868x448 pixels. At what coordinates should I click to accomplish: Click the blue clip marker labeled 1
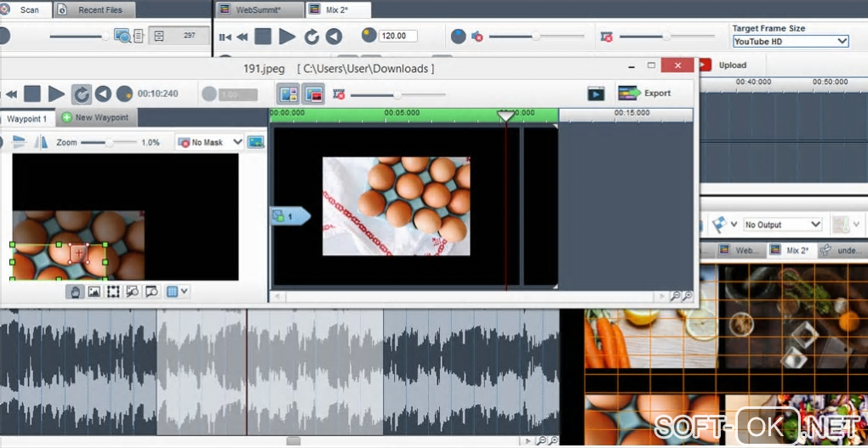(x=289, y=217)
